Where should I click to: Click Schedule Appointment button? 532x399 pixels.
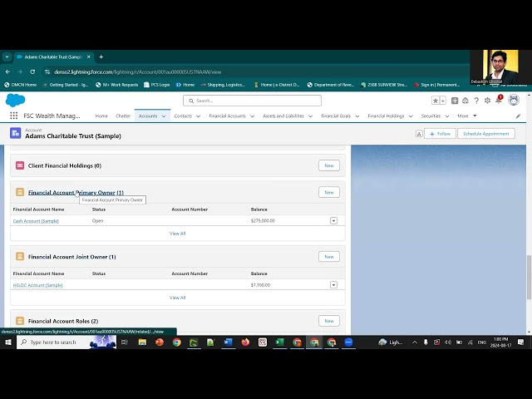point(485,134)
